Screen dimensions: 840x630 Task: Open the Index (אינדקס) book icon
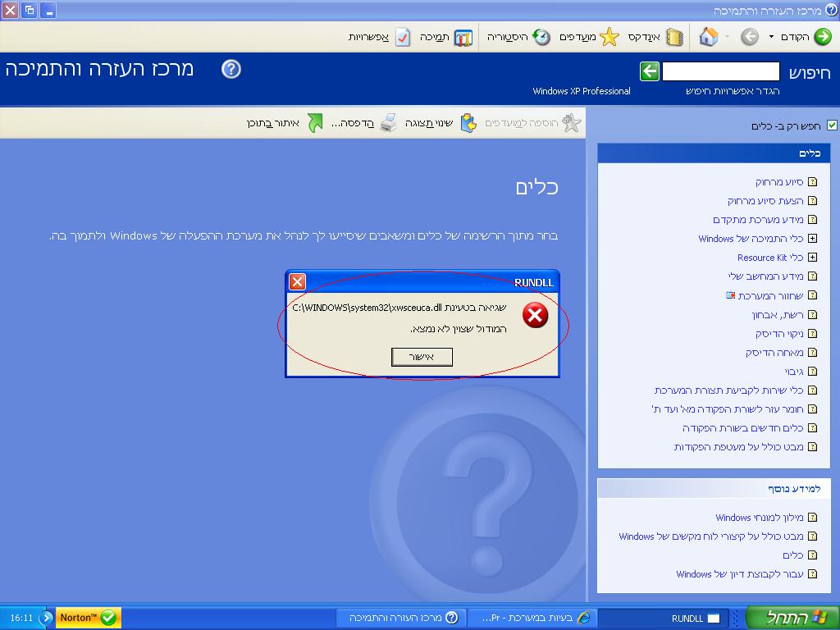pyautogui.click(x=674, y=36)
